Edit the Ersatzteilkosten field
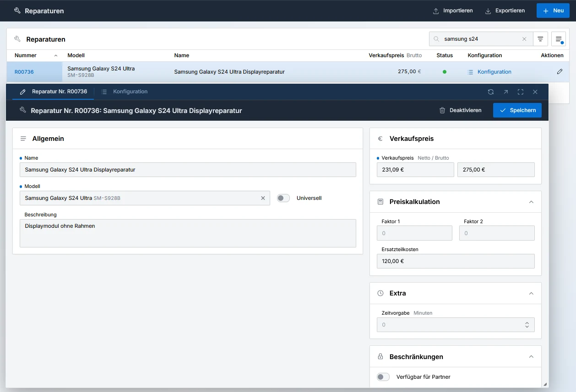Screen dimensions: 576x392 pos(456,261)
